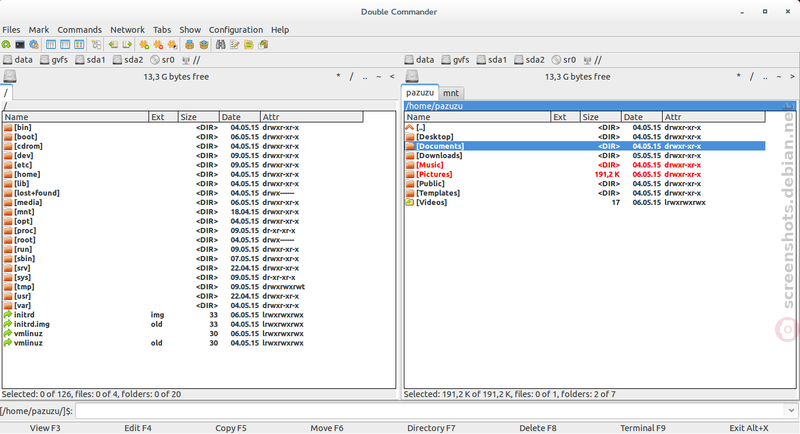Select sr0 optical drive in right panel
This screenshot has width=800, height=434.
pyautogui.click(x=564, y=60)
